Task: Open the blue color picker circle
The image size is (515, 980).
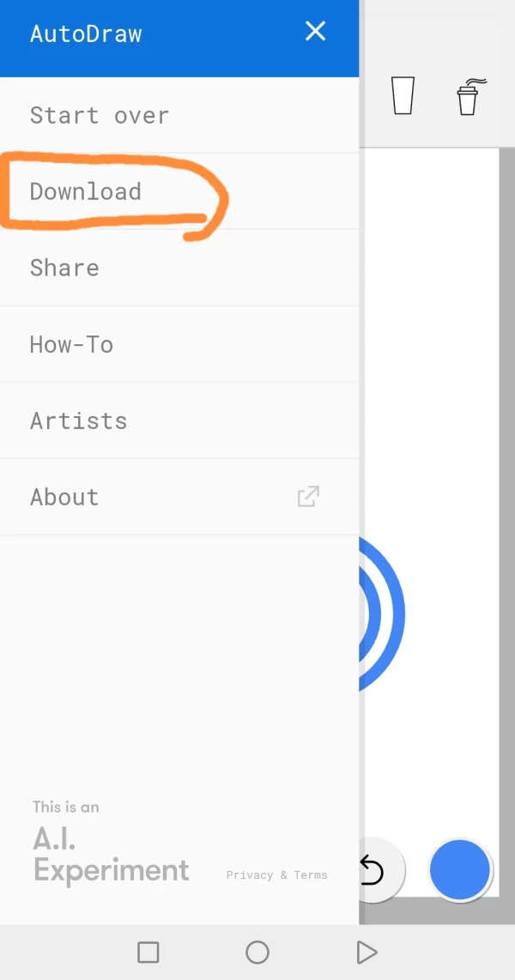Action: pyautogui.click(x=459, y=869)
